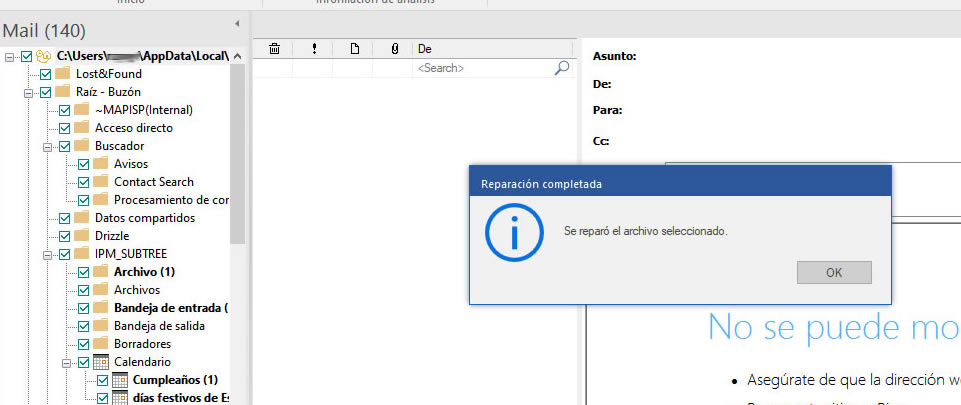Collapse the Raíz - Buzón node
The height and width of the screenshot is (405, 961).
coord(28,93)
